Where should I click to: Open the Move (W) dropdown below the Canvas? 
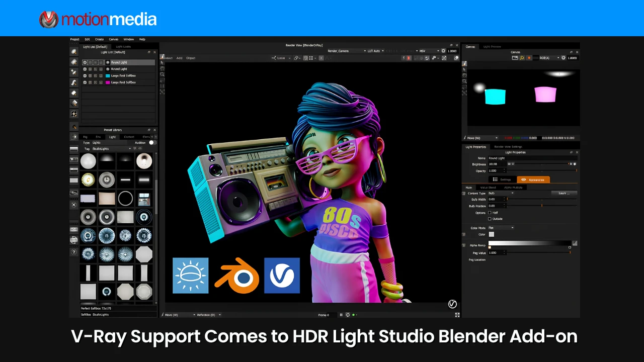point(480,138)
